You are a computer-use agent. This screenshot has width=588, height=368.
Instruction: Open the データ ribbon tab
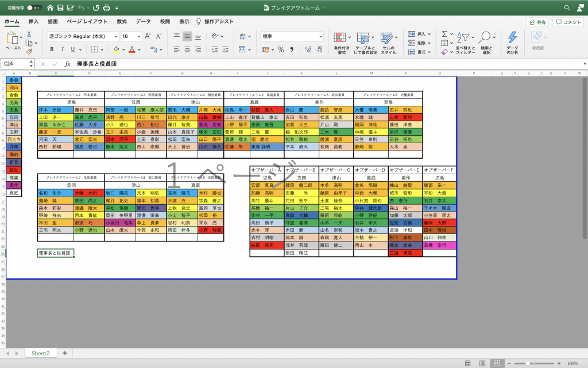pyautogui.click(x=143, y=21)
